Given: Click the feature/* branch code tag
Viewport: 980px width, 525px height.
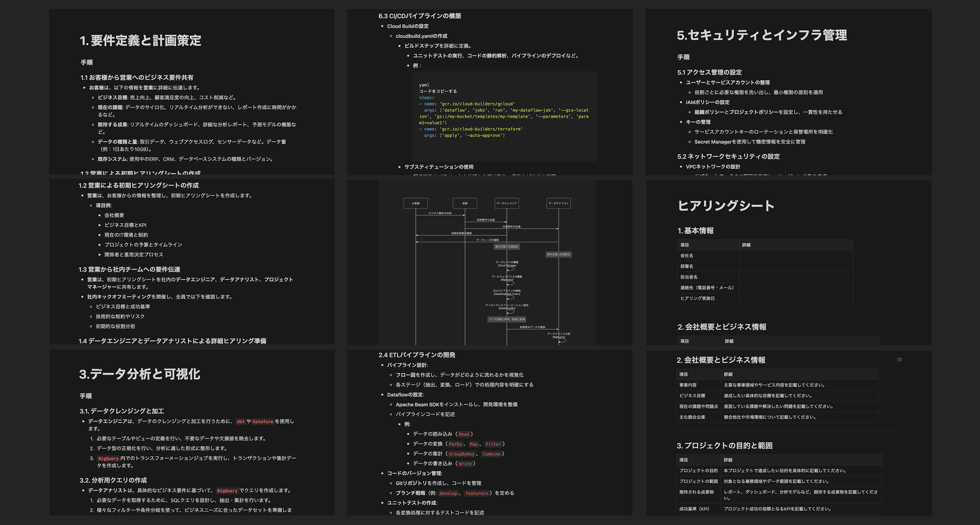Looking at the screenshot, I should click(476, 493).
